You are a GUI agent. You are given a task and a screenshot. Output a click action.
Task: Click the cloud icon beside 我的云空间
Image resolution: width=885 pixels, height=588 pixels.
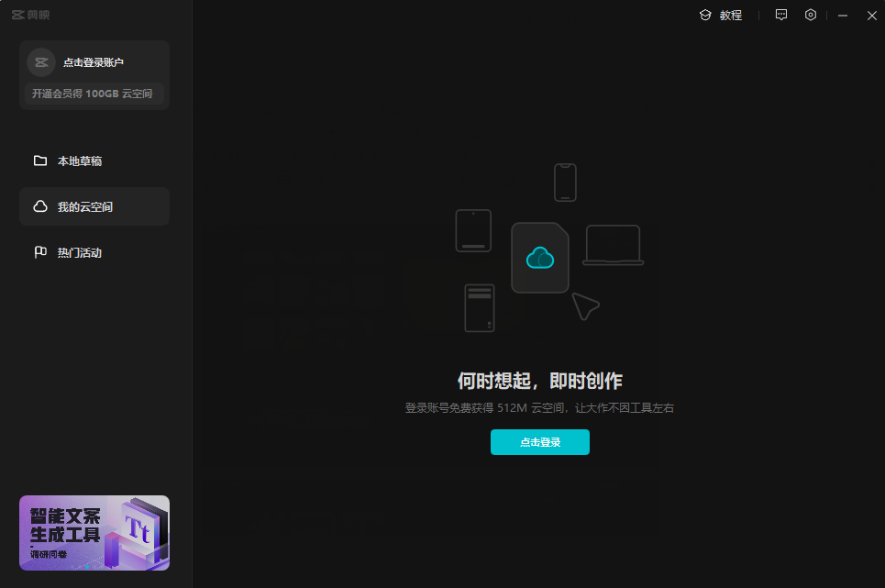coord(39,205)
